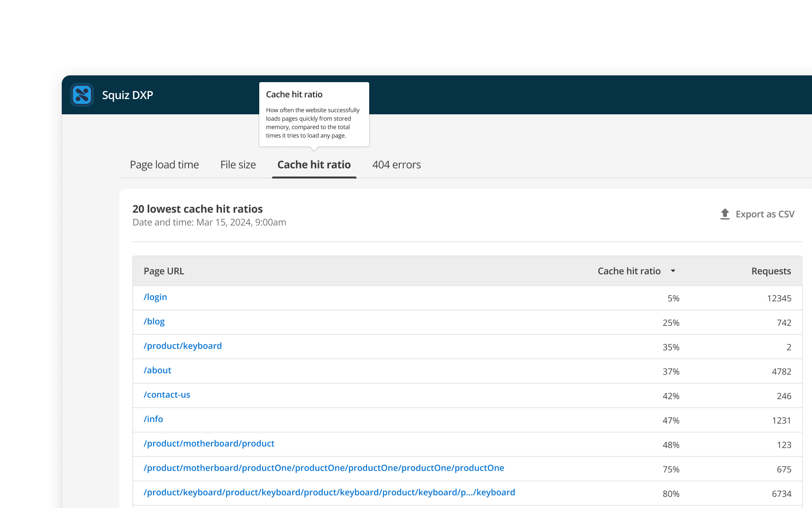Screen dimensions: 812x508
Task: Switch to the File size tab
Action: click(238, 165)
